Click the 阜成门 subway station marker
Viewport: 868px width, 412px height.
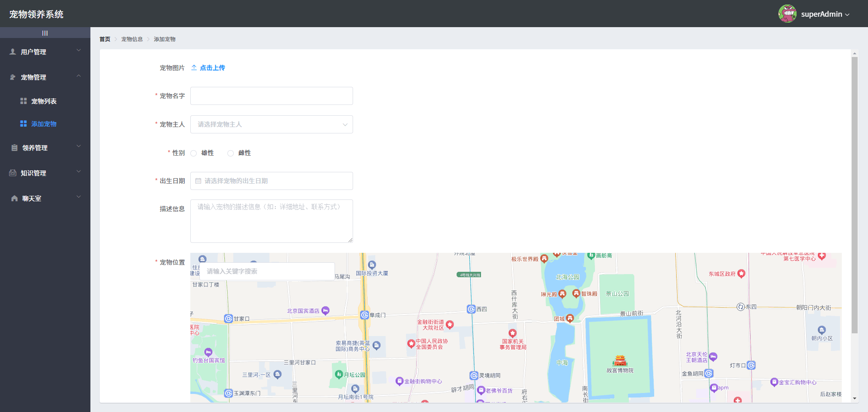point(364,315)
